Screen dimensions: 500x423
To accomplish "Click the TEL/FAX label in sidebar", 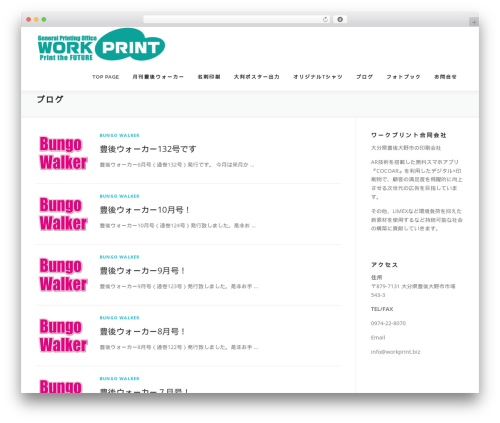I will [382, 309].
